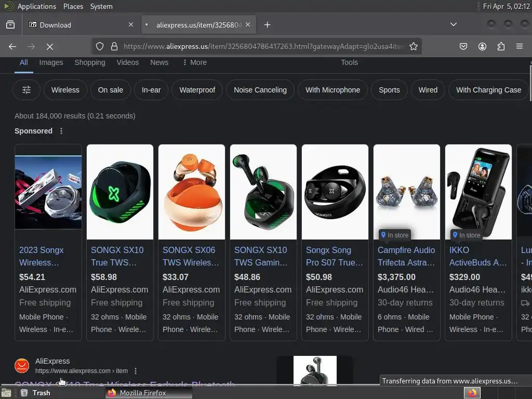Apply the On sale filter chip

(x=111, y=90)
